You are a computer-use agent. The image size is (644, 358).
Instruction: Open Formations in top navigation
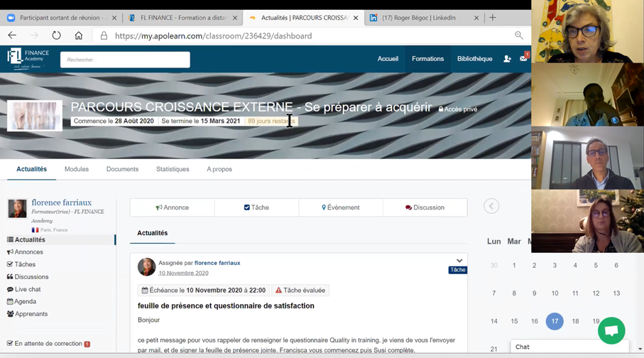427,59
